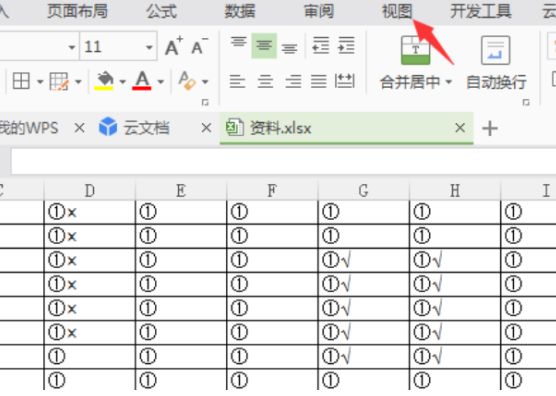Image resolution: width=556 pixels, height=396 pixels.
Task: Select first ①√ cell in column H
Action: pos(455,260)
